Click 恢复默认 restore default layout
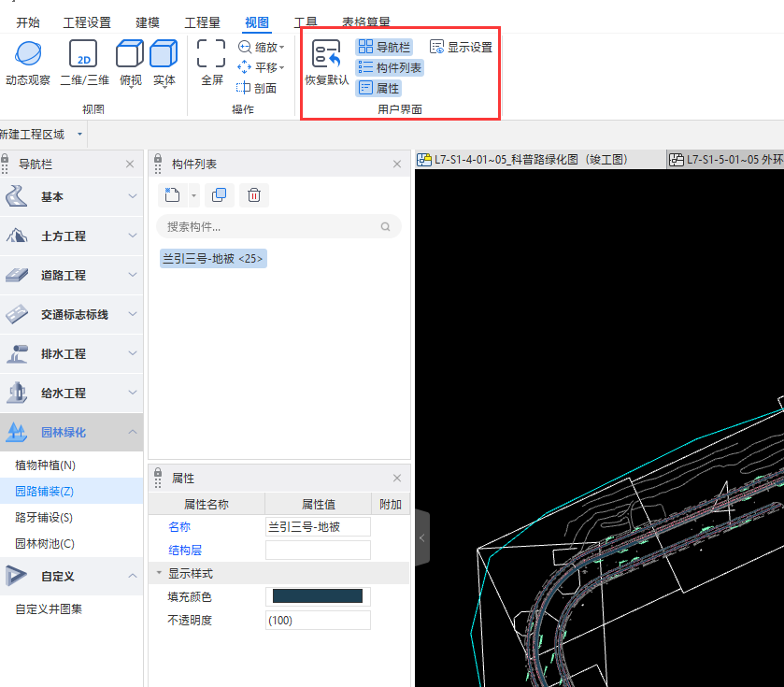The width and height of the screenshot is (784, 687). [x=327, y=63]
